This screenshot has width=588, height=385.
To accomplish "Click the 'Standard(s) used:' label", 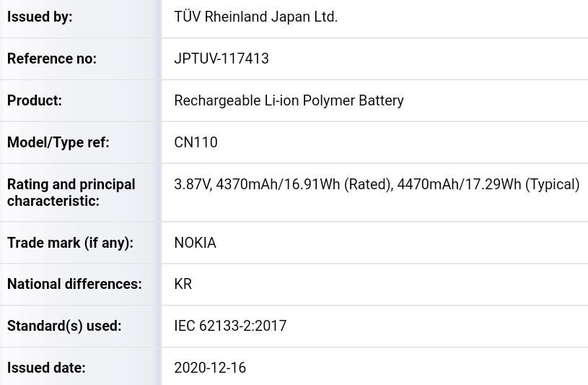I will pyautogui.click(x=64, y=326).
